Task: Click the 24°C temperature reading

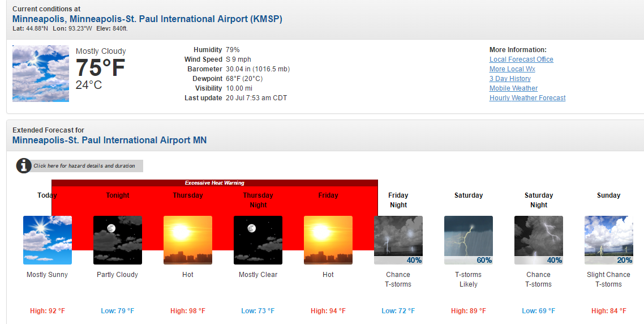Action: tap(89, 85)
